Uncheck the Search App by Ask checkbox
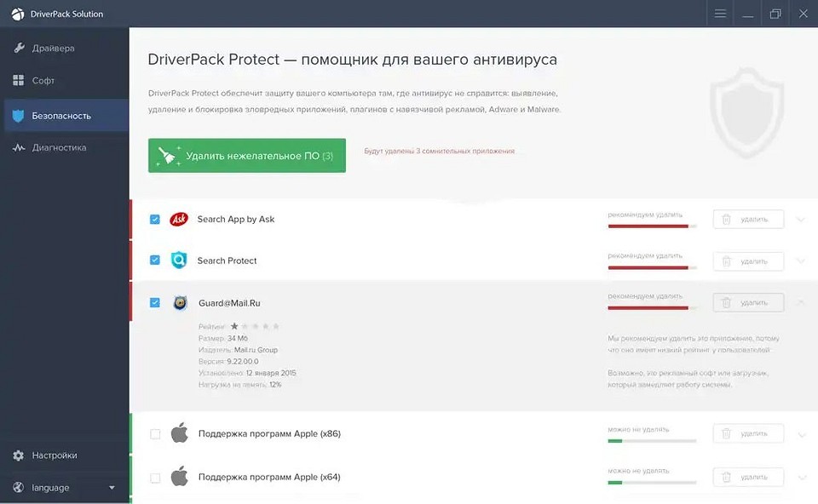818x504 pixels. coord(154,219)
